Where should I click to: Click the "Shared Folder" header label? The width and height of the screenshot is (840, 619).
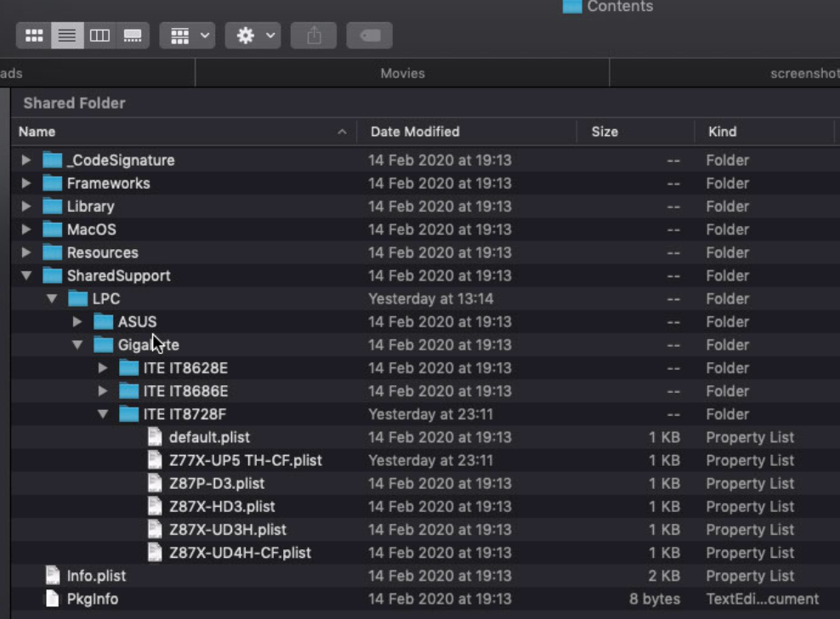pyautogui.click(x=75, y=103)
